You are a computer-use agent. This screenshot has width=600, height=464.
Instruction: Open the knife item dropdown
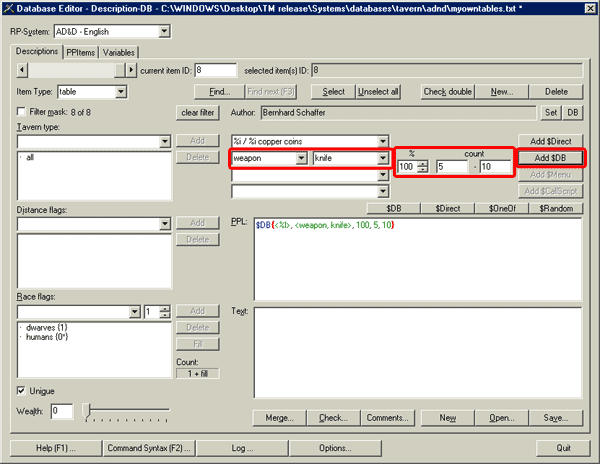pos(382,158)
